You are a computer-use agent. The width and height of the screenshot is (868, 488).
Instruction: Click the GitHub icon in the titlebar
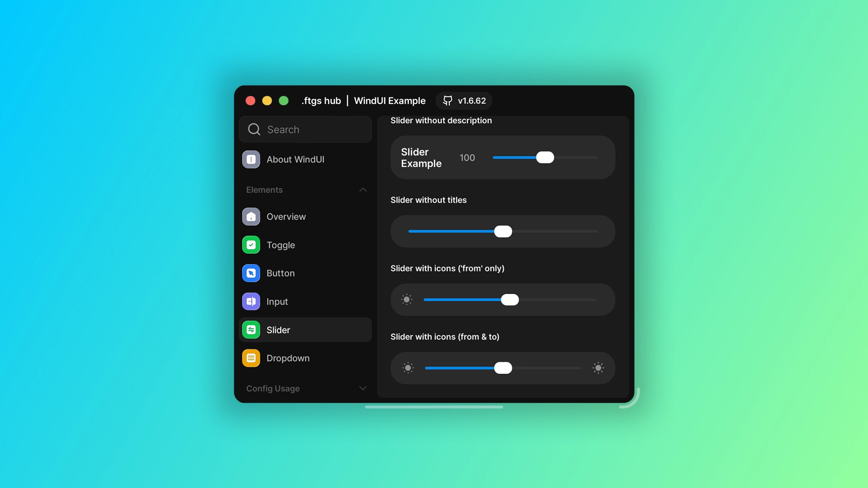click(x=447, y=100)
